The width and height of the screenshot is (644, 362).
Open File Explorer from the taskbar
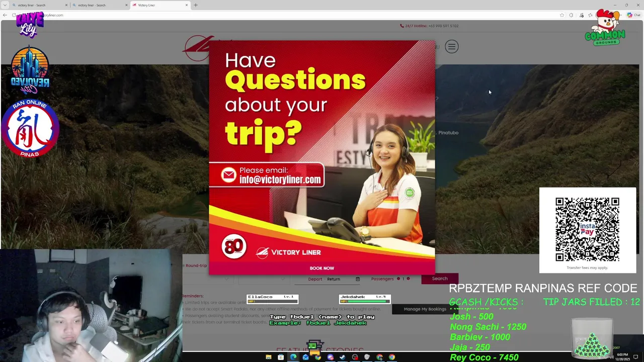pos(269,357)
